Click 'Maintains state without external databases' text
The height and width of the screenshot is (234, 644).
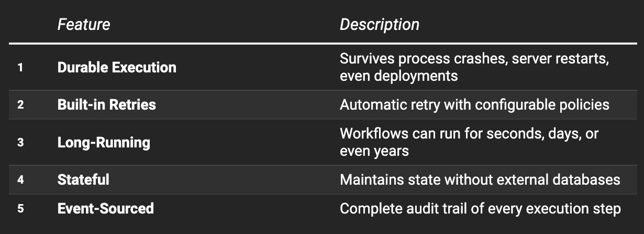[480, 179]
